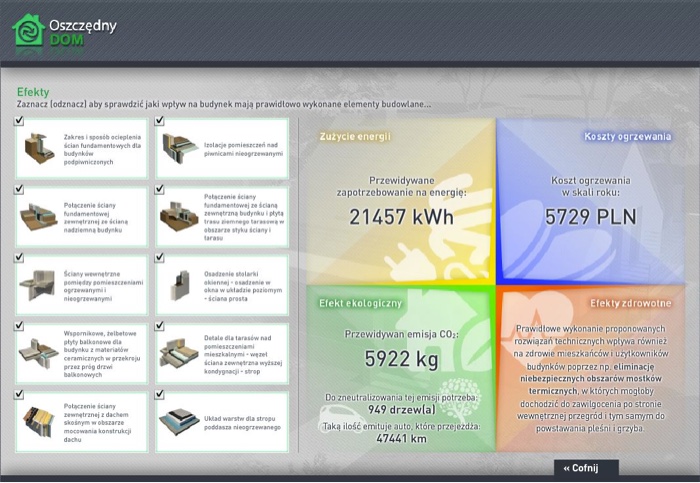700x483 pixels.
Task: Click the unheated attic ceiling layers illustration
Action: coord(179,422)
